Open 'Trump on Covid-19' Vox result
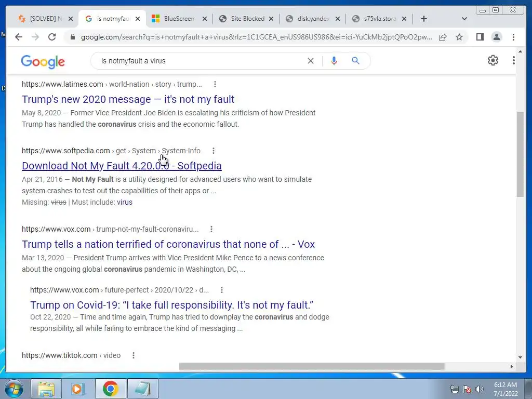Image resolution: width=532 pixels, height=399 pixels. pyautogui.click(x=171, y=304)
